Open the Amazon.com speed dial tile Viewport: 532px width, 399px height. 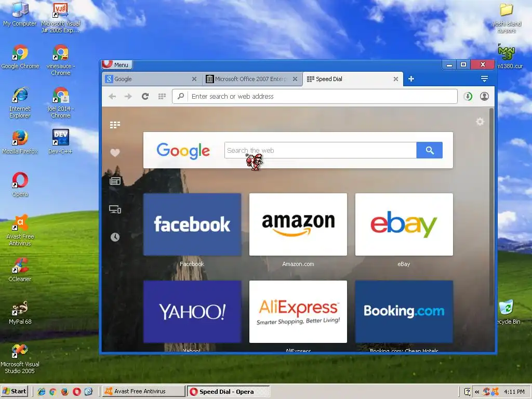[x=298, y=224]
